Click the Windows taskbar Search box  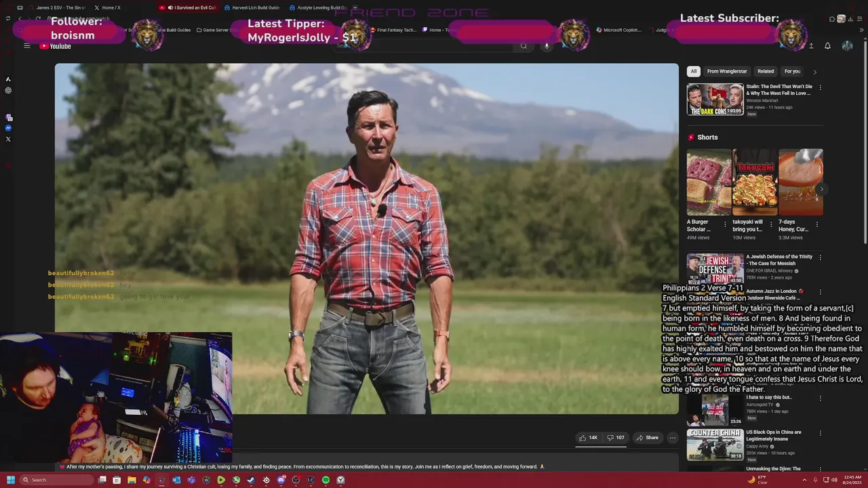pos(57,480)
